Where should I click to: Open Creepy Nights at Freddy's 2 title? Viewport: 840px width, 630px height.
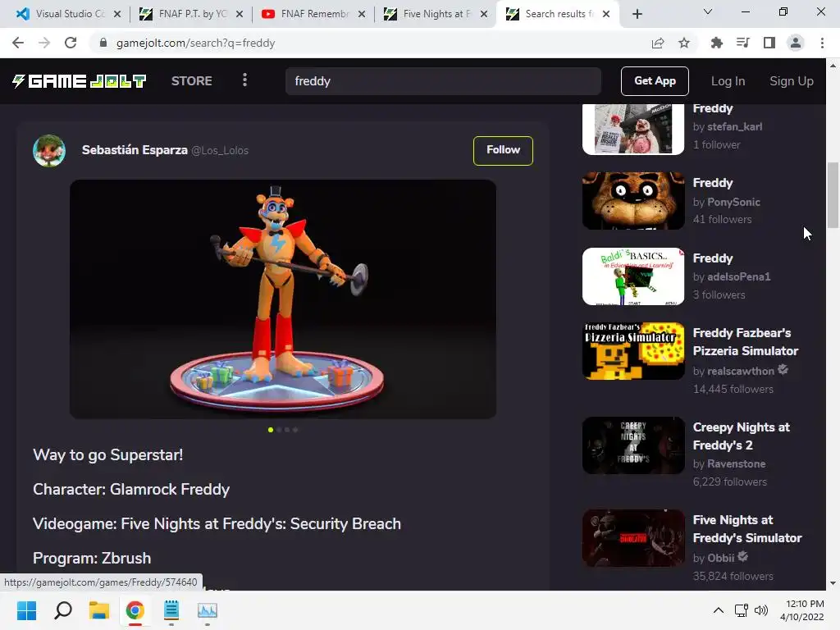(742, 436)
